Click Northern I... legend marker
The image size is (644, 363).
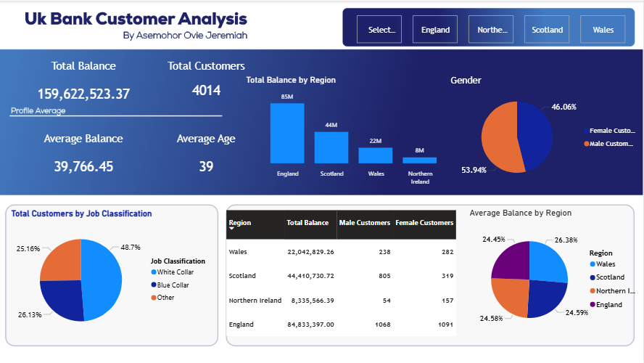pyautogui.click(x=593, y=291)
